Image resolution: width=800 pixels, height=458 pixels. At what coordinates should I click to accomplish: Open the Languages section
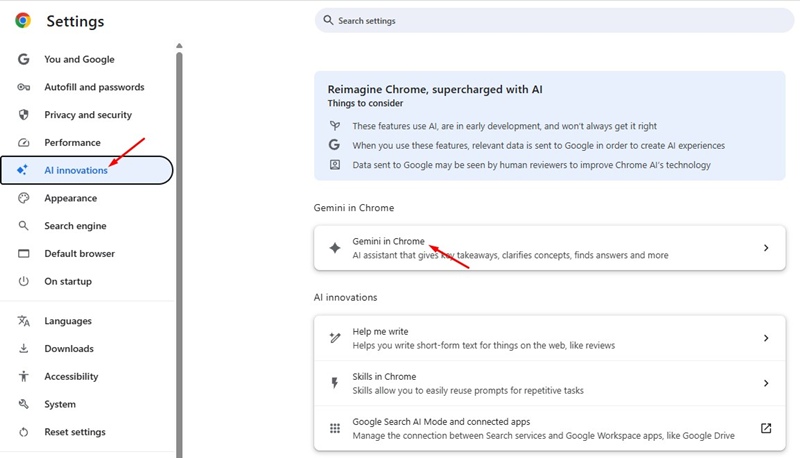point(87,321)
